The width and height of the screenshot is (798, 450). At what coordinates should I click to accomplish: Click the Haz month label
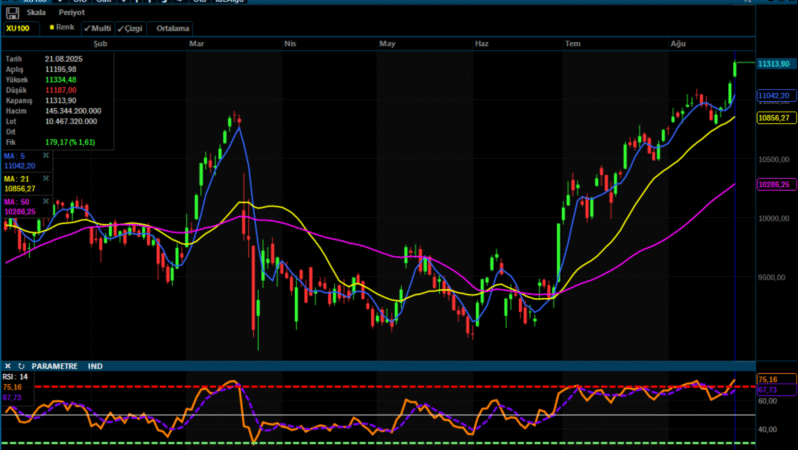[481, 44]
